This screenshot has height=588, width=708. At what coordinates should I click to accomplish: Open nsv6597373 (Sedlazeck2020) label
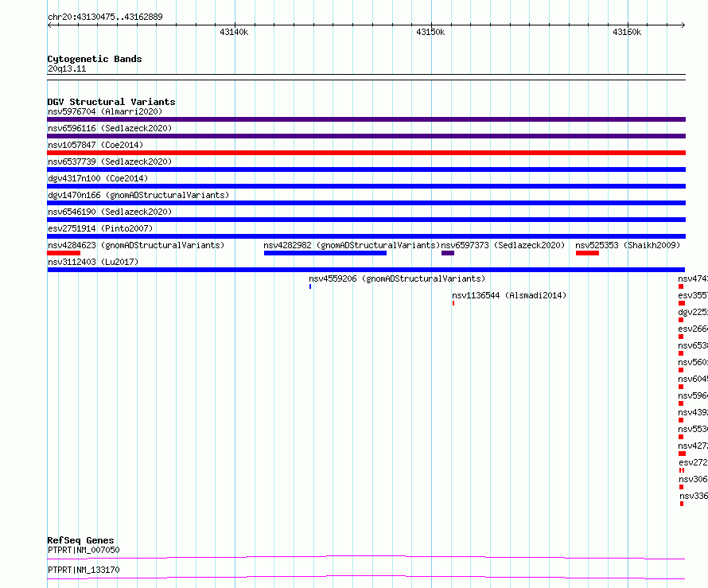503,245
